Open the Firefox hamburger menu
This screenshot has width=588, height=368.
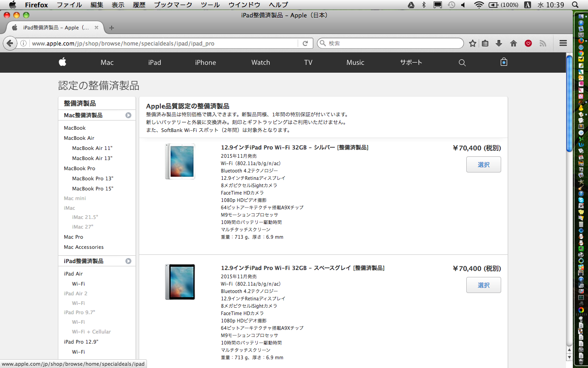(x=563, y=43)
